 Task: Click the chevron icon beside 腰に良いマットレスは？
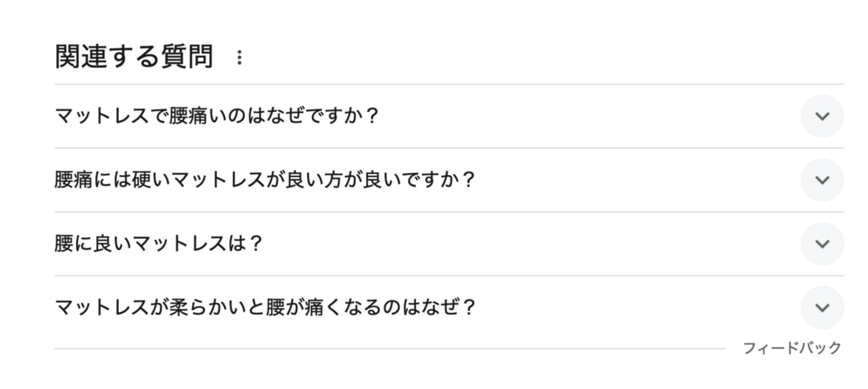(x=822, y=244)
